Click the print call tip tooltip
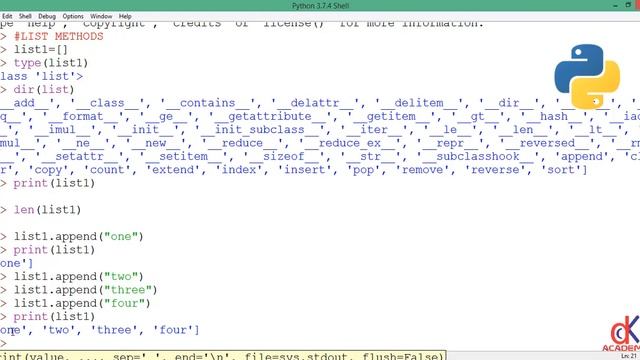The height and width of the screenshot is (360, 640). [222, 356]
